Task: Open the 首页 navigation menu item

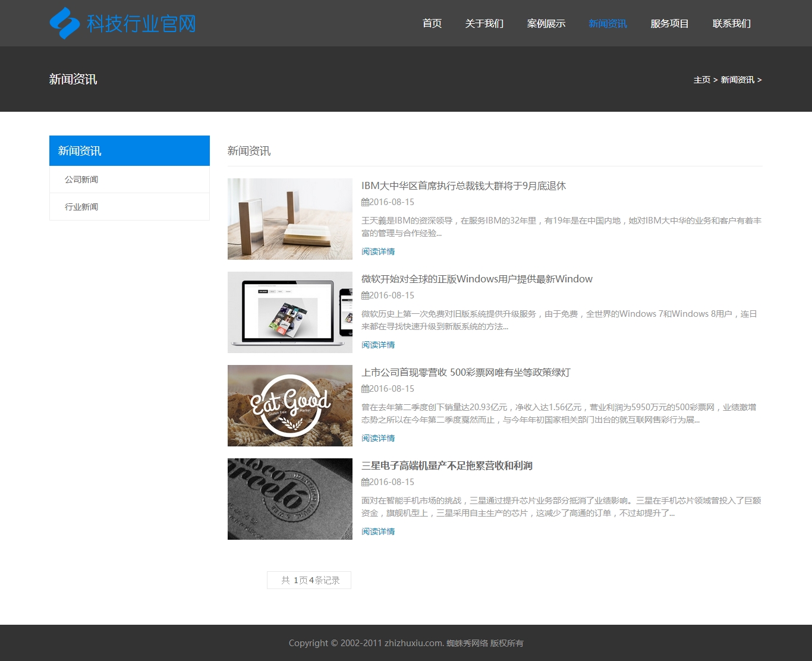Action: click(432, 23)
